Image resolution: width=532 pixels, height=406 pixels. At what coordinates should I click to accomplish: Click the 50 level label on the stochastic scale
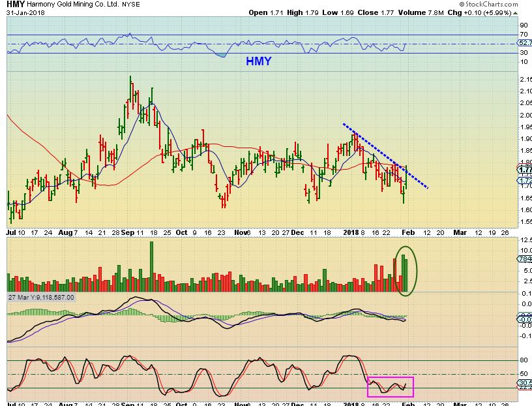pyautogui.click(x=524, y=374)
